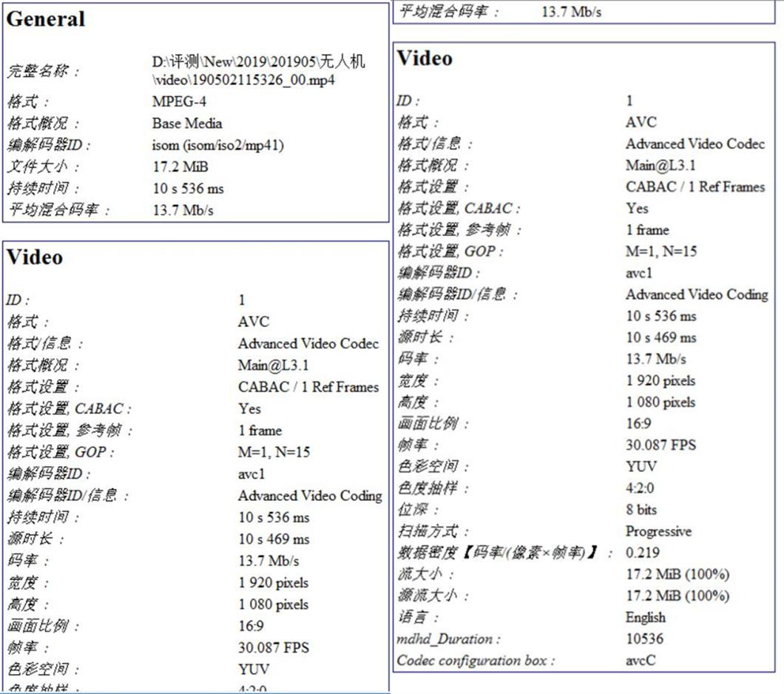Select the full file path ending in .mp4

[x=258, y=71]
